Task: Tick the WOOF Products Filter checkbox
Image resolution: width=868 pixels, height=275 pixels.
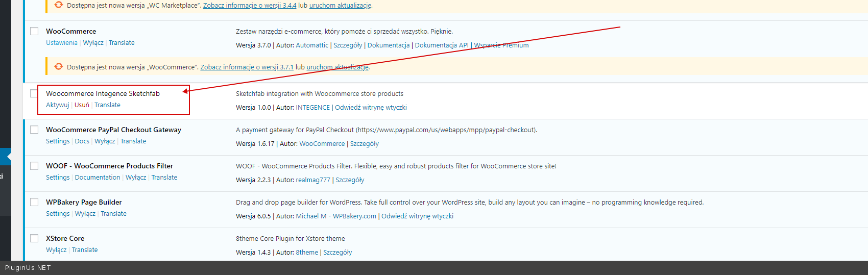Action: tap(34, 166)
